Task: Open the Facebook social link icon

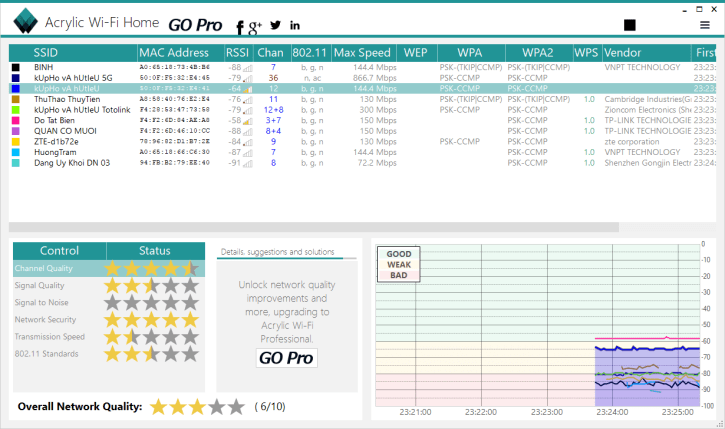Action: click(x=240, y=25)
